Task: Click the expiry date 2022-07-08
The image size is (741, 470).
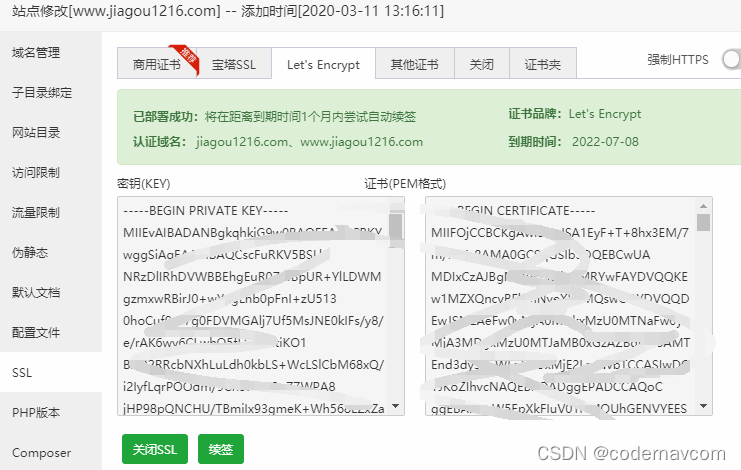Action: click(x=605, y=142)
